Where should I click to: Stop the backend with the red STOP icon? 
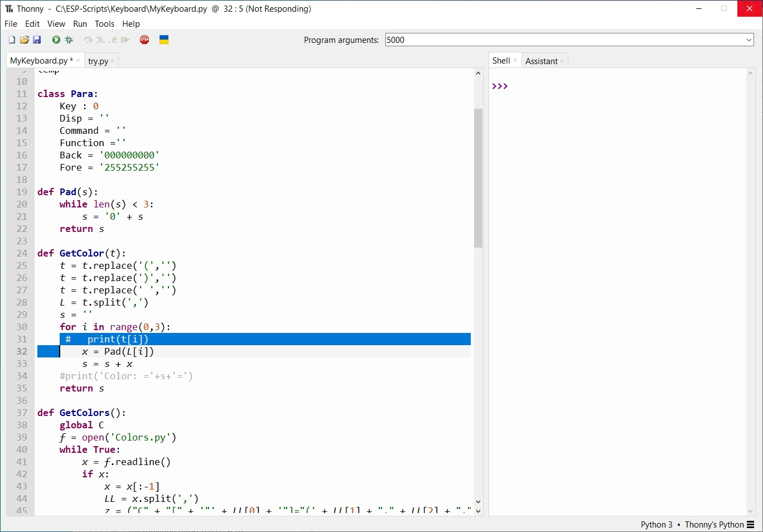(144, 40)
